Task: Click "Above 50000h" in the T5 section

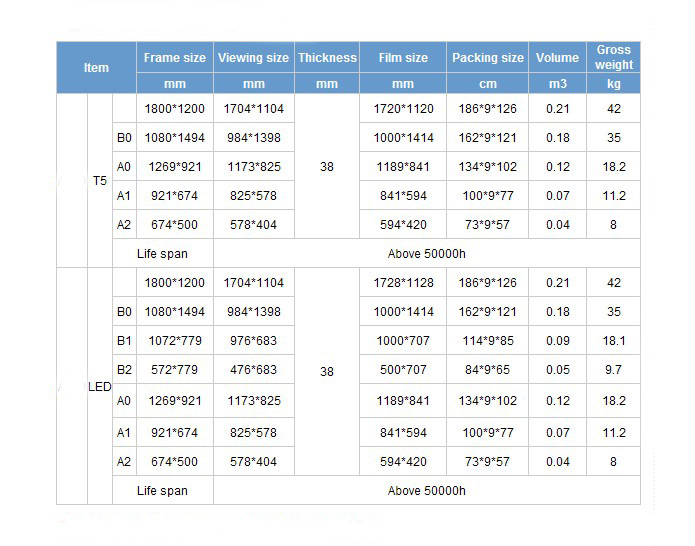Action: coord(426,254)
